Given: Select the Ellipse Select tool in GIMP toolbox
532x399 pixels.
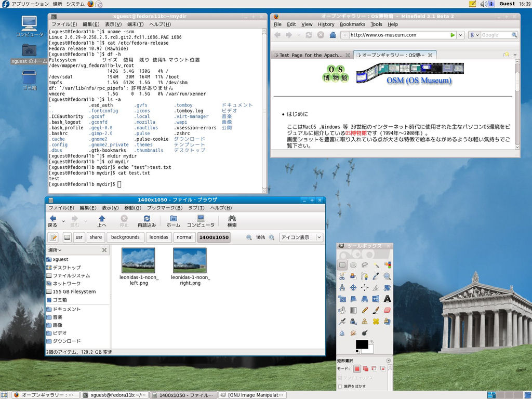Looking at the screenshot, I should (x=353, y=265).
